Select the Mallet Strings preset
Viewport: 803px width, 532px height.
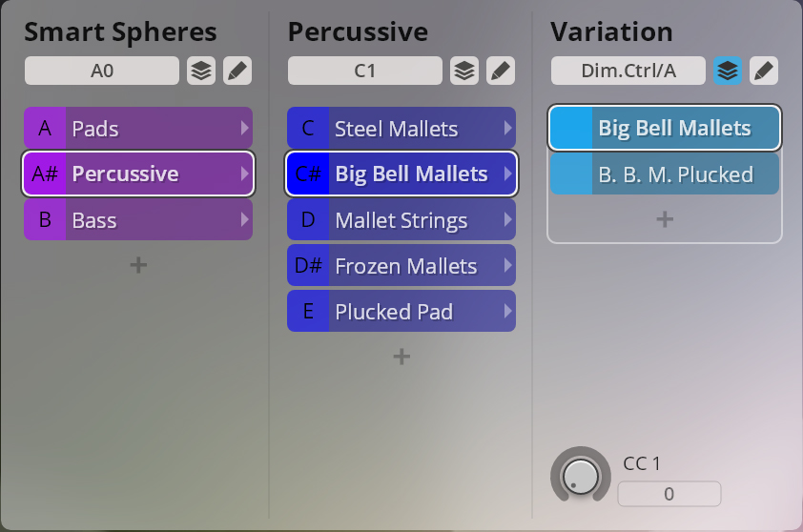(401, 219)
